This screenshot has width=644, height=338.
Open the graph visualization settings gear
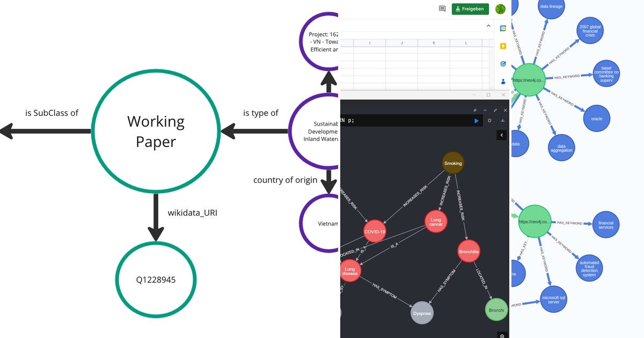(502, 336)
